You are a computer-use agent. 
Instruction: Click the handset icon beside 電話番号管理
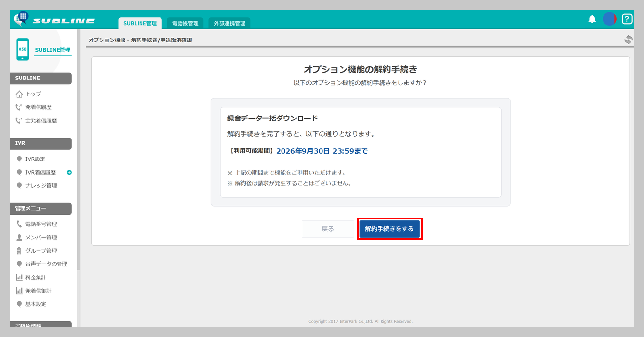[19, 224]
